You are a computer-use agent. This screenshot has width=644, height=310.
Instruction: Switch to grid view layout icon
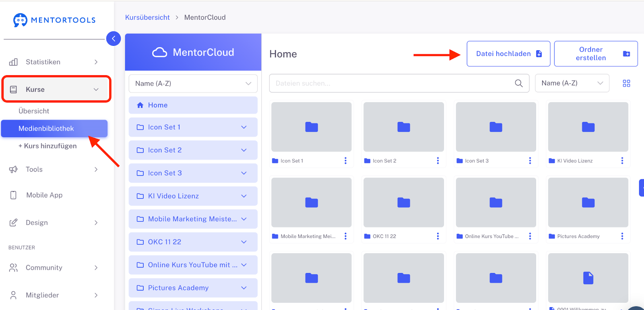[626, 83]
